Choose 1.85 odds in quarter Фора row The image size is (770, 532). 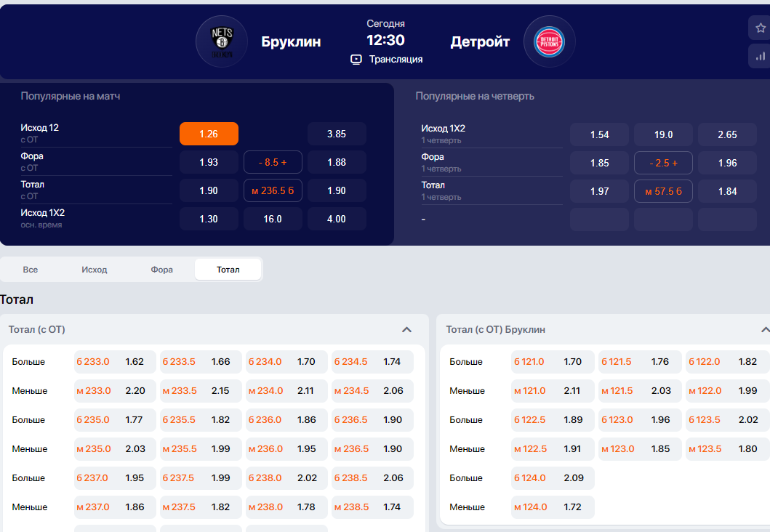click(600, 163)
